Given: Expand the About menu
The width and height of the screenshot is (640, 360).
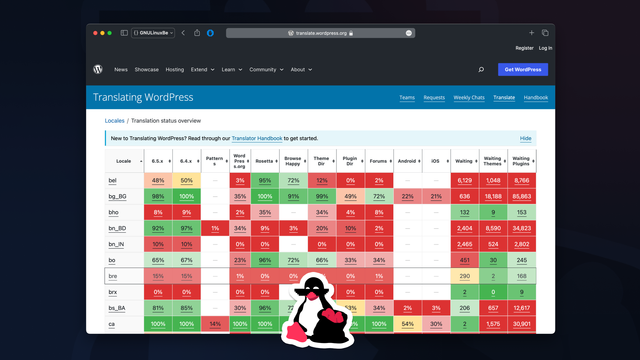Looking at the screenshot, I should point(301,70).
